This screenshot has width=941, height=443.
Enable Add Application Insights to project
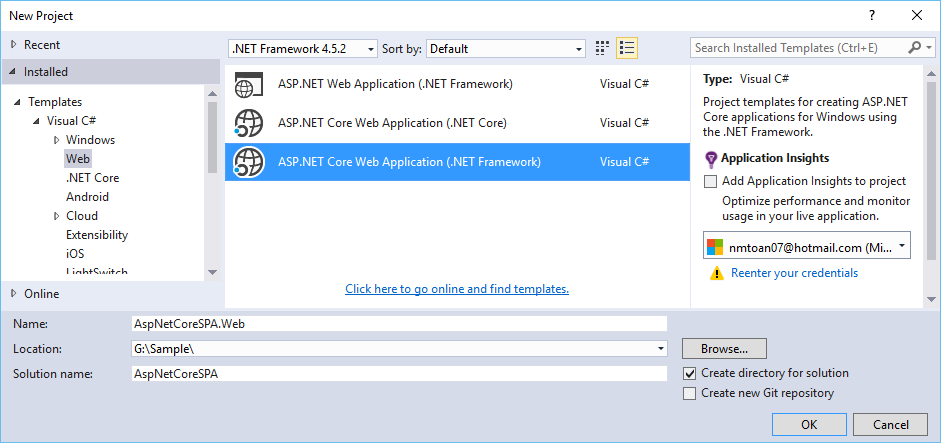tap(711, 181)
